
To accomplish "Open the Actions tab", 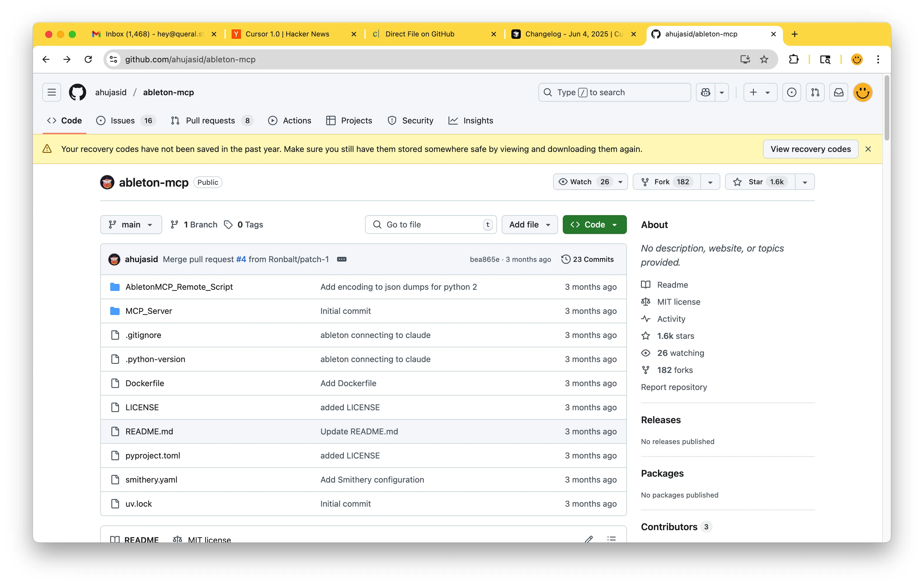I will 290,120.
